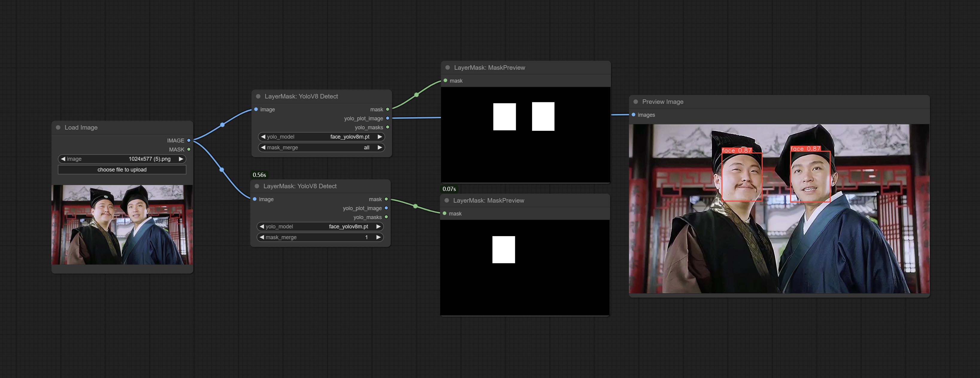This screenshot has height=378, width=980.
Task: Click the right arrow on image file selector
Action: point(181,159)
